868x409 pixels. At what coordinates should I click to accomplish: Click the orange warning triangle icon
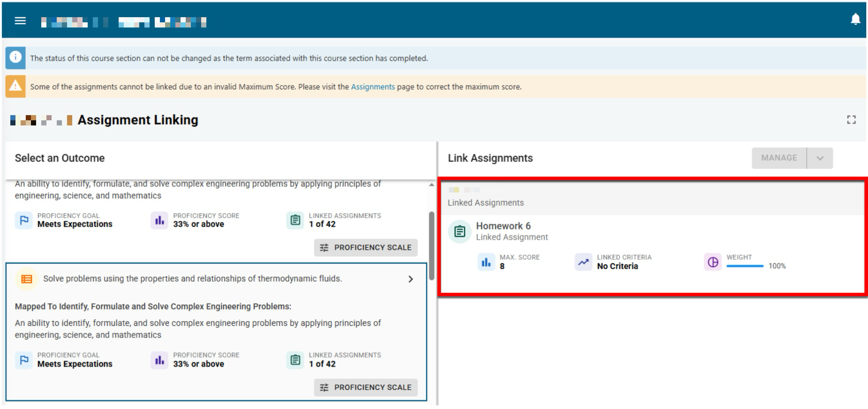pos(15,86)
